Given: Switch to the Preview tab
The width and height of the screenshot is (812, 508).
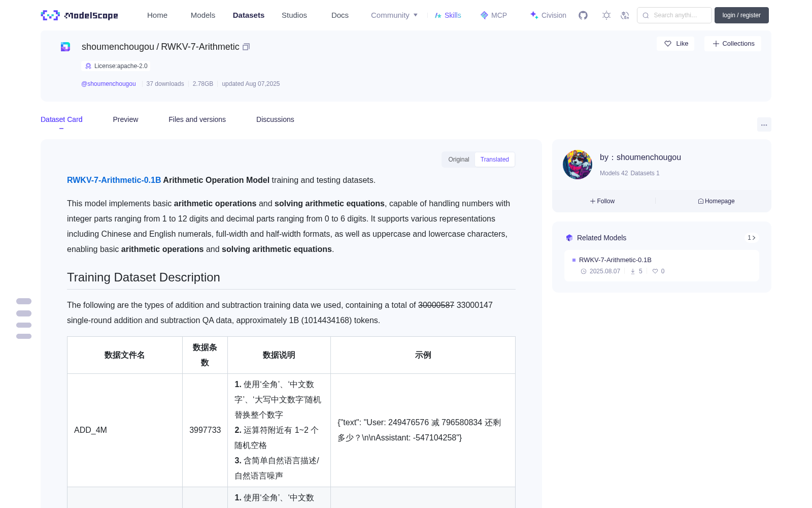Looking at the screenshot, I should click(x=125, y=119).
